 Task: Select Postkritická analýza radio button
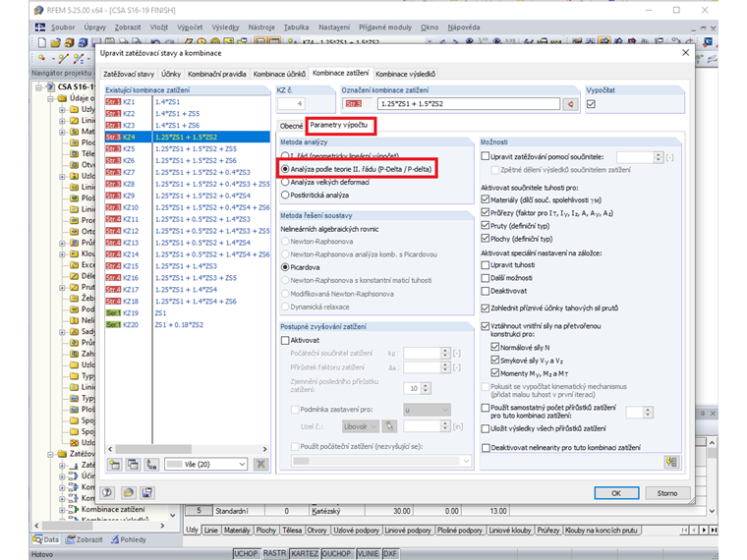tap(285, 195)
